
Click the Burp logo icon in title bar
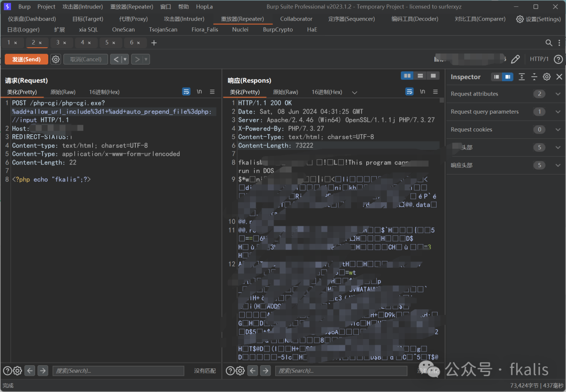pos(7,6)
